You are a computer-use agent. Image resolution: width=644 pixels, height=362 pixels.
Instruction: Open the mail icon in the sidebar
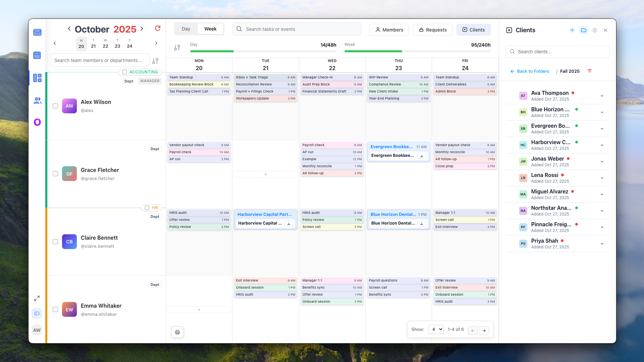37,32
